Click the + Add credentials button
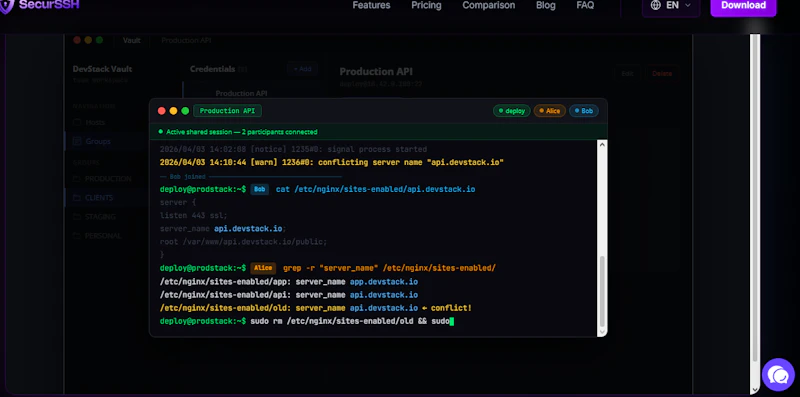This screenshot has width=800, height=397. 302,69
